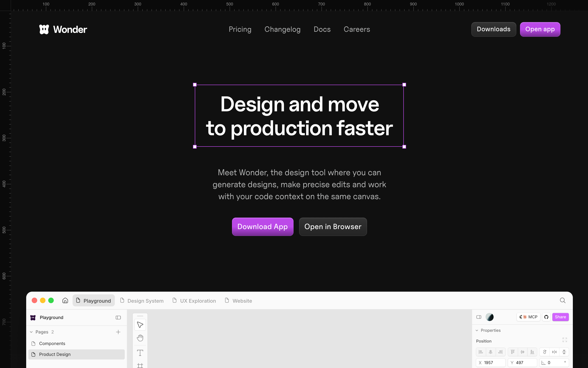Select the hand pan tool
This screenshot has height=368, width=588.
[x=140, y=338]
